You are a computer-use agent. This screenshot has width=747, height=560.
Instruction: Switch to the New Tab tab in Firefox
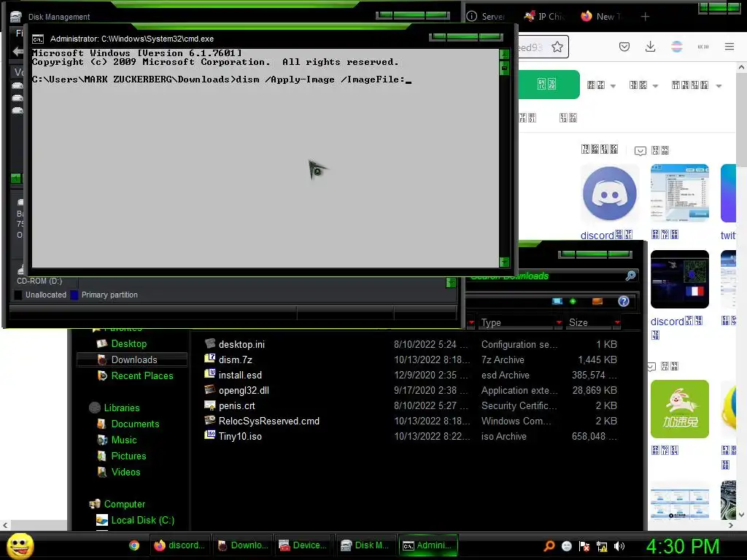point(601,17)
